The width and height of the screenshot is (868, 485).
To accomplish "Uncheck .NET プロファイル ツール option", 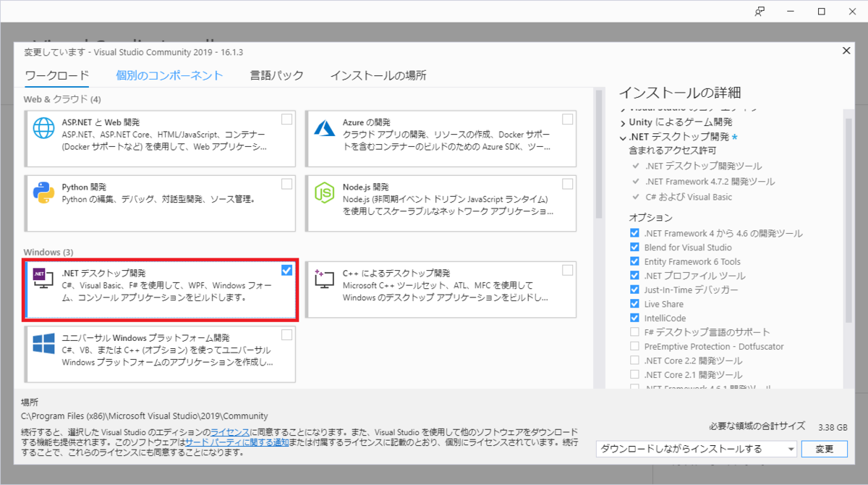I will 634,276.
